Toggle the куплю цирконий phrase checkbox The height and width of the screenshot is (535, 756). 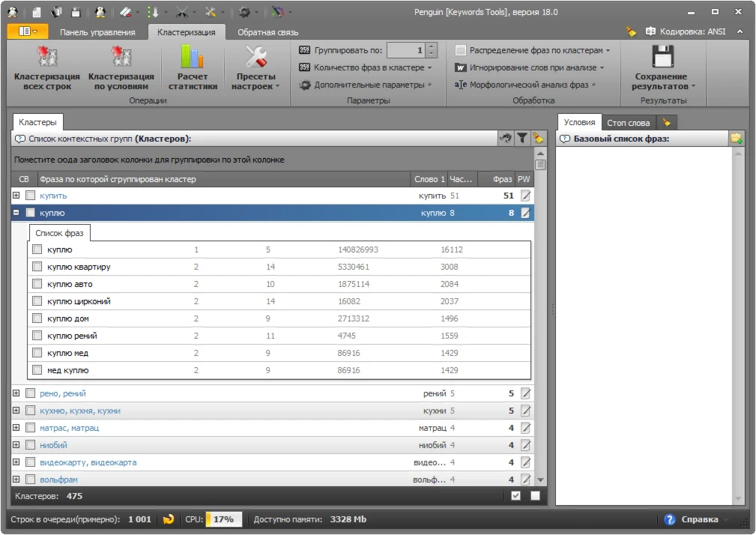pyautogui.click(x=37, y=301)
